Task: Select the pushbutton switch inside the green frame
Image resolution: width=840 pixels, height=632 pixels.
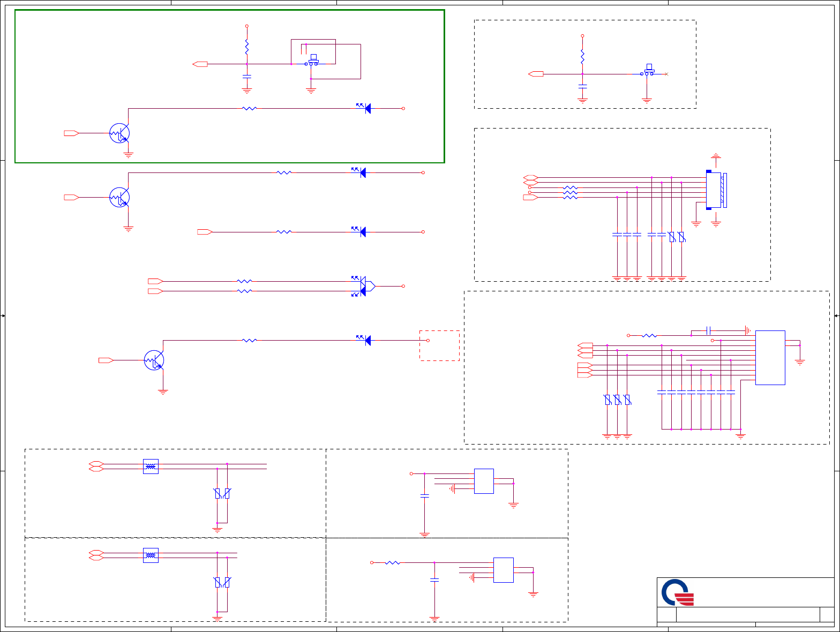Action: [x=312, y=60]
